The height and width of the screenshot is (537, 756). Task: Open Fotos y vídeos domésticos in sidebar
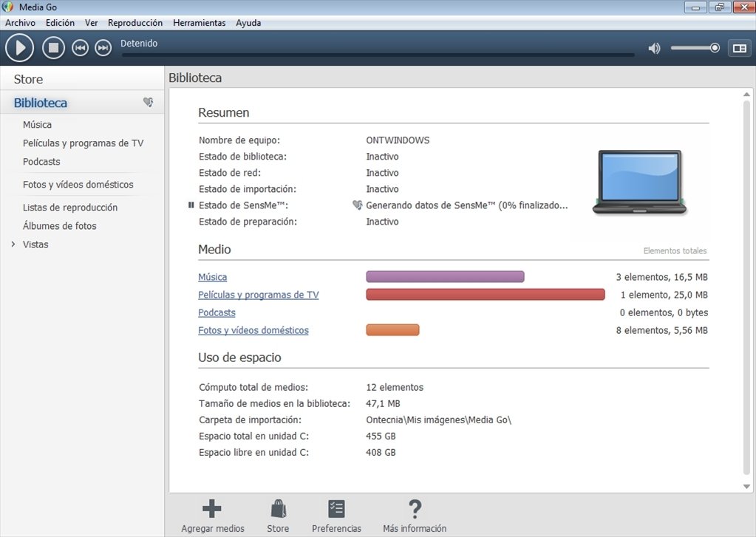(x=78, y=185)
